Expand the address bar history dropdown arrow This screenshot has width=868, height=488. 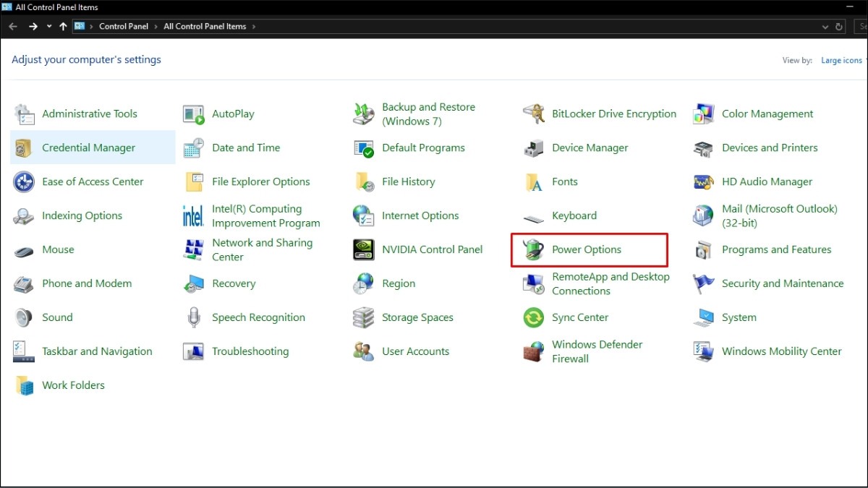click(x=826, y=27)
